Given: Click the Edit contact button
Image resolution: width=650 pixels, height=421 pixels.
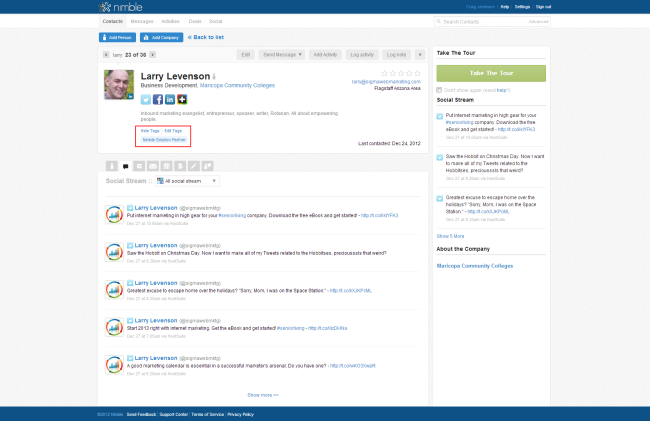Looking at the screenshot, I should click(246, 55).
